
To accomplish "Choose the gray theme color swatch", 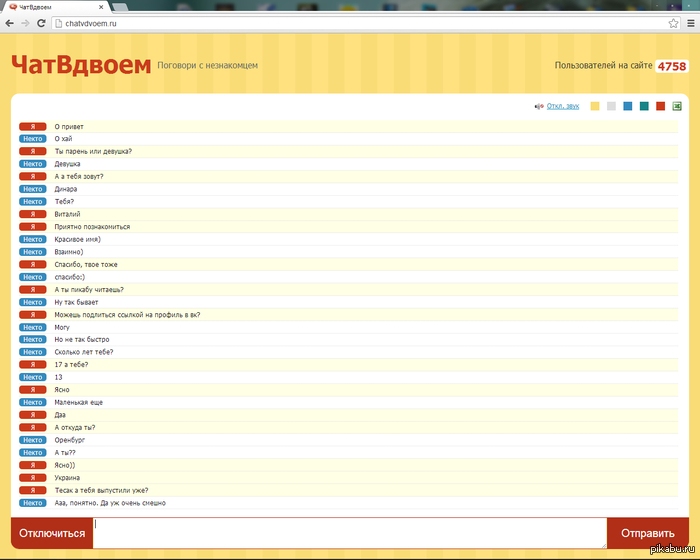I will tap(611, 106).
